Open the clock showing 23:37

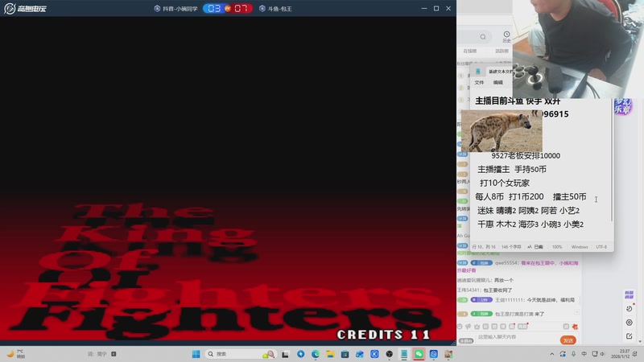point(621,354)
